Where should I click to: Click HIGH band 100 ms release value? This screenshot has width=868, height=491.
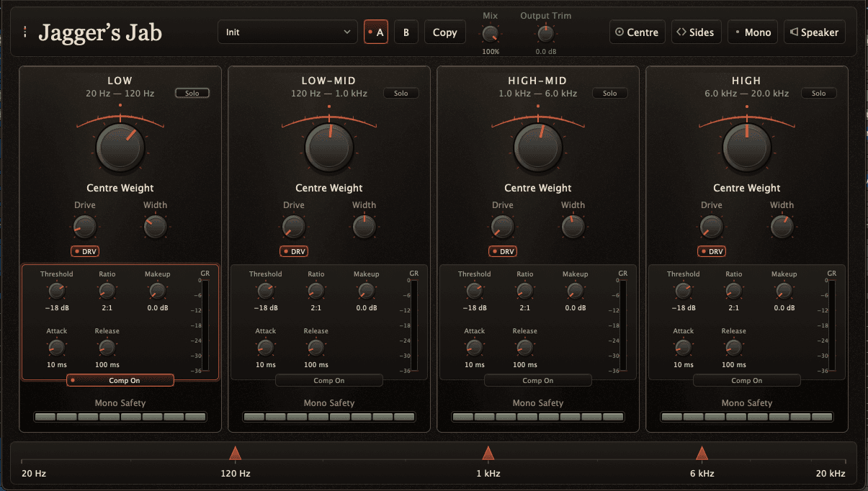733,364
